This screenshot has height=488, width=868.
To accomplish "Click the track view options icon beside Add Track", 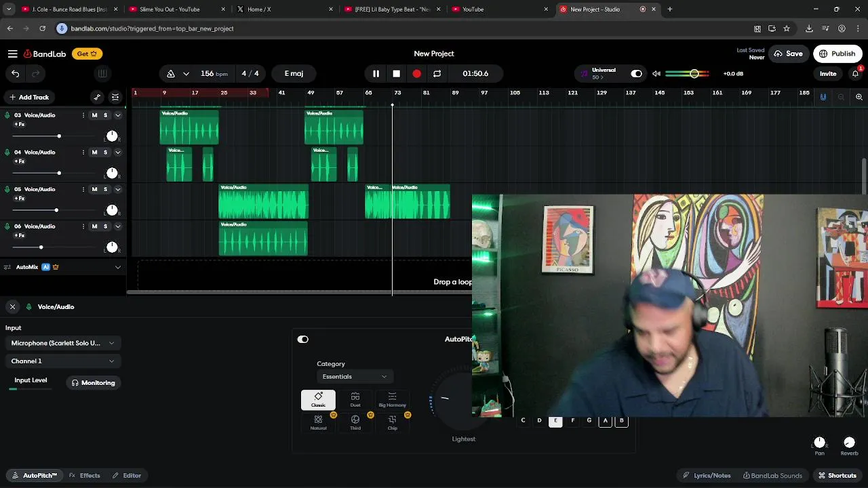I will point(115,97).
